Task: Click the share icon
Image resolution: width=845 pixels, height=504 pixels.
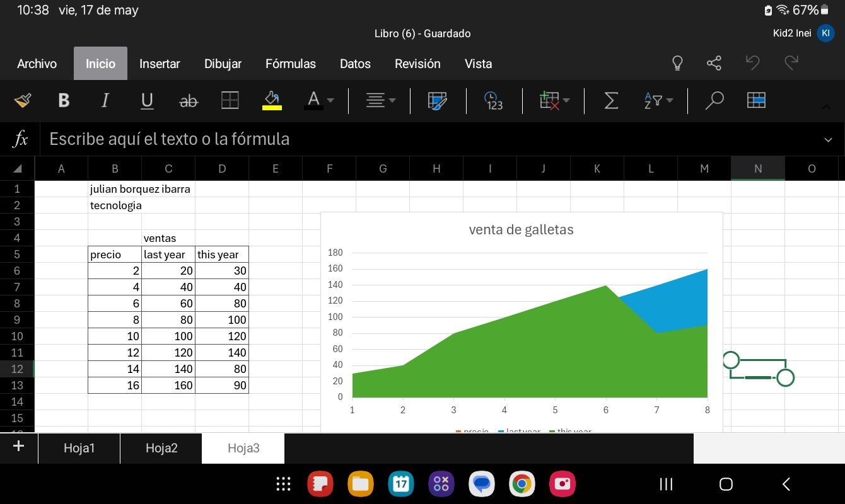Action: tap(714, 64)
